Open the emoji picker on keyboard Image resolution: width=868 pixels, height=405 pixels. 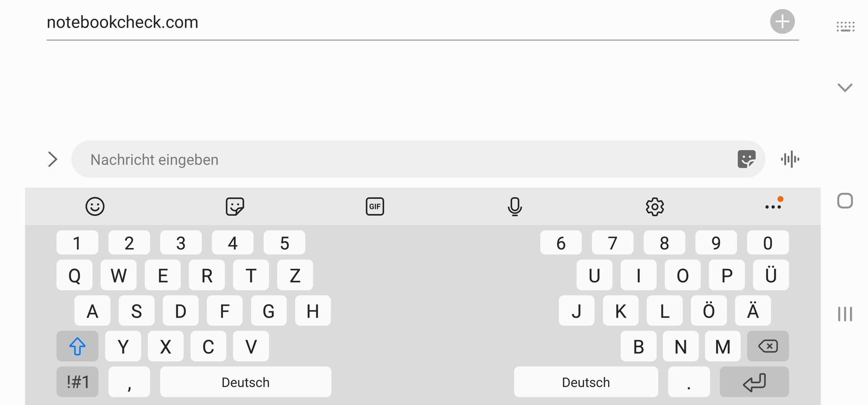pyautogui.click(x=95, y=206)
